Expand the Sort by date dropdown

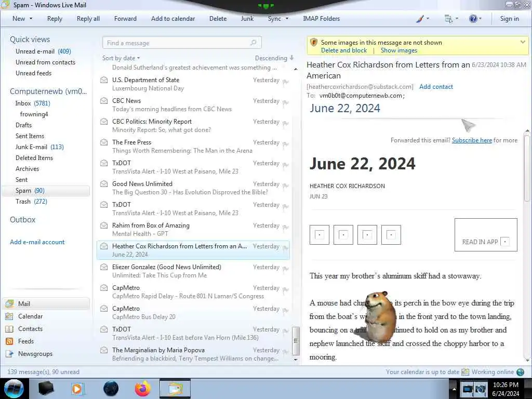coord(121,58)
